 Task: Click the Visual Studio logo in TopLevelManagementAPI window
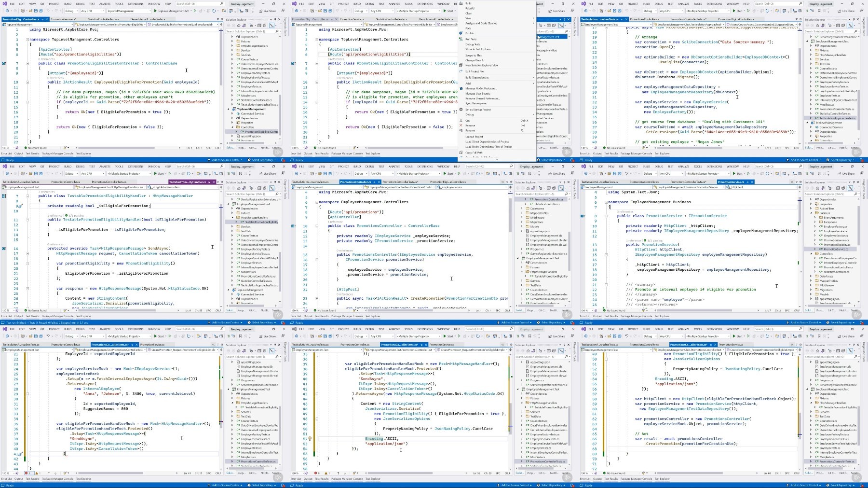5,3
